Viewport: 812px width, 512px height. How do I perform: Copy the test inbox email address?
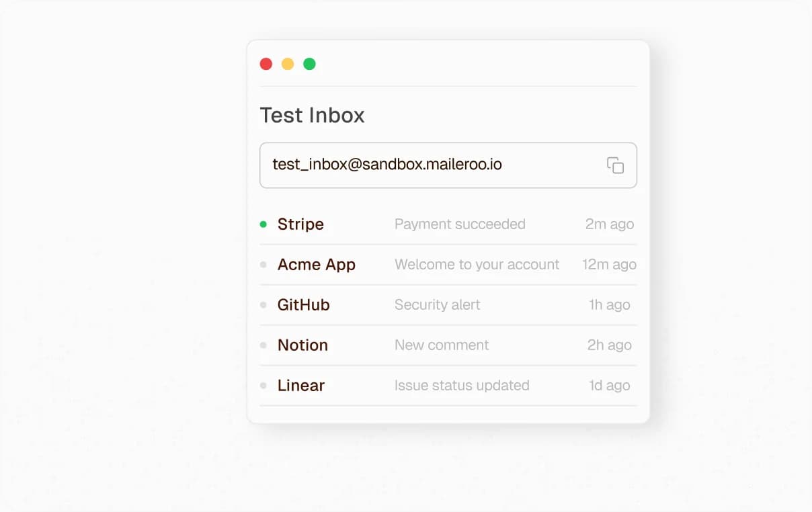click(615, 165)
